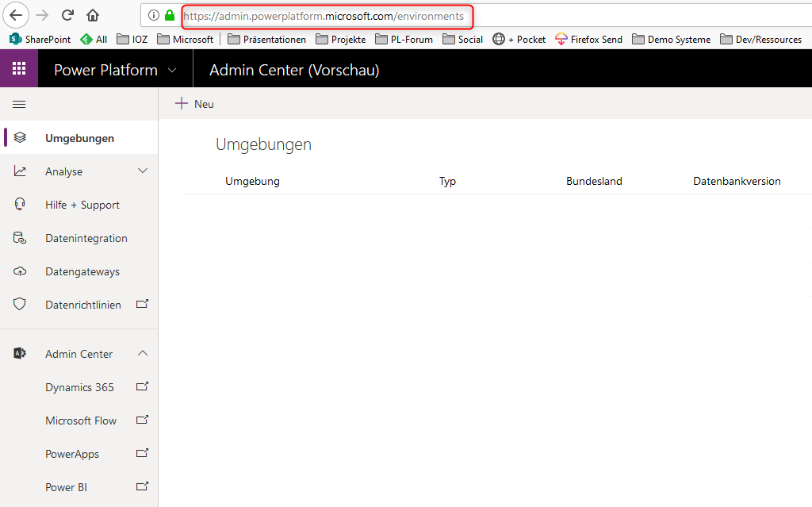Image resolution: width=812 pixels, height=507 pixels.
Task: Click the Microsoft Flow external link icon
Action: (x=143, y=420)
